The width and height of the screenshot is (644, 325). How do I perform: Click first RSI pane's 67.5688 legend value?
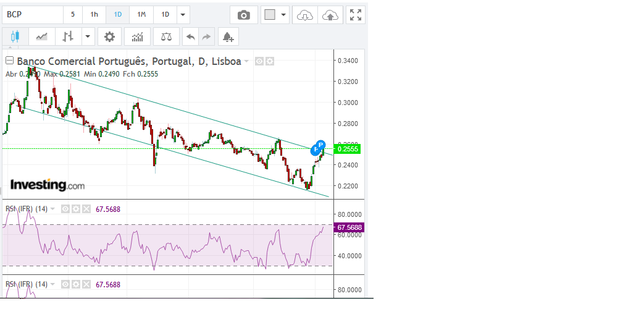[x=108, y=209]
